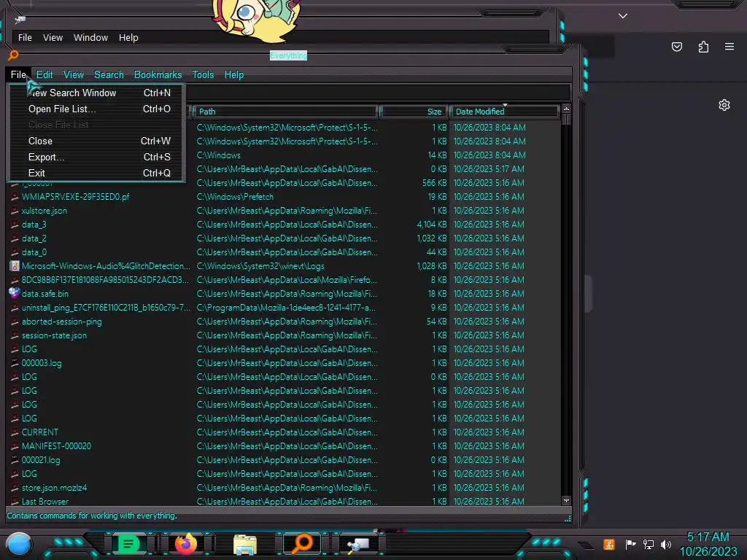
Task: Click the Everything magnifier icon in title bar
Action: pyautogui.click(x=13, y=55)
